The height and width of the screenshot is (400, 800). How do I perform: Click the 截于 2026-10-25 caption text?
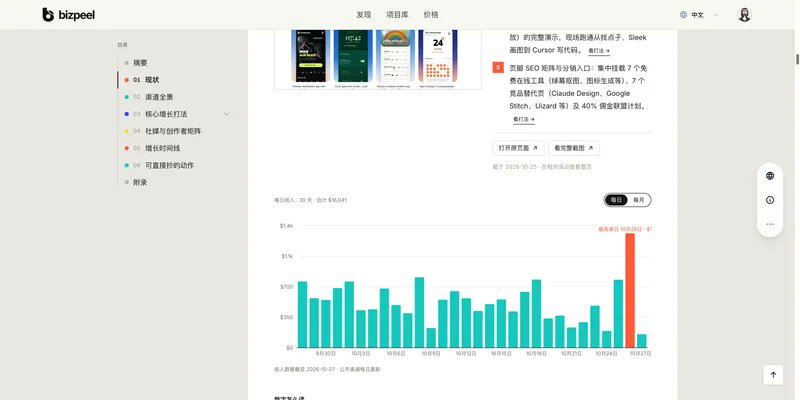pos(542,167)
